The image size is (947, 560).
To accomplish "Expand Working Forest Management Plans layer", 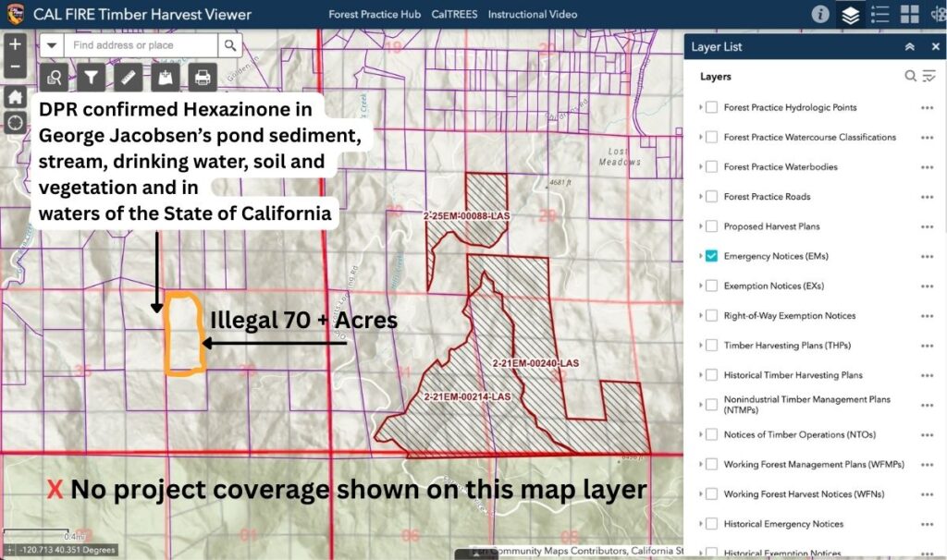I will pos(700,464).
